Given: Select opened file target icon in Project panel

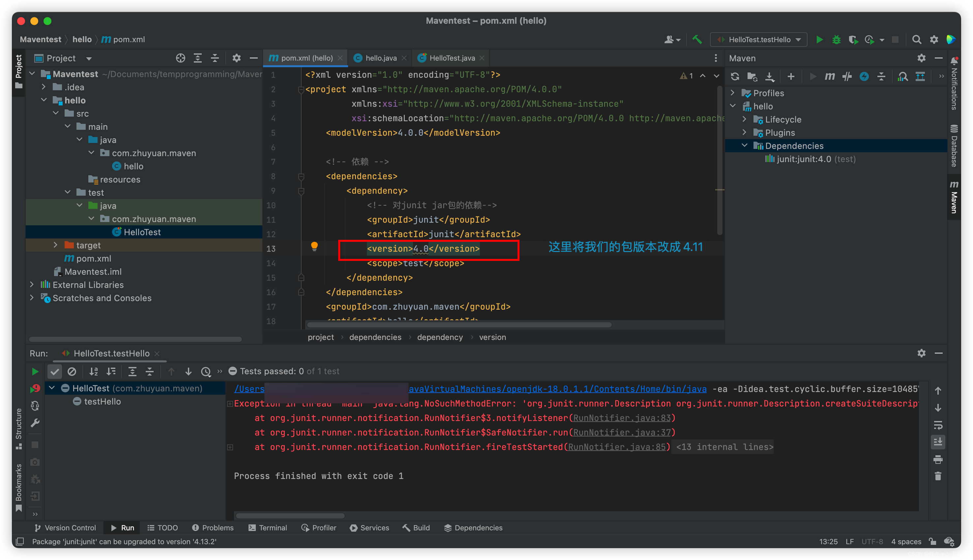Looking at the screenshot, I should [180, 58].
